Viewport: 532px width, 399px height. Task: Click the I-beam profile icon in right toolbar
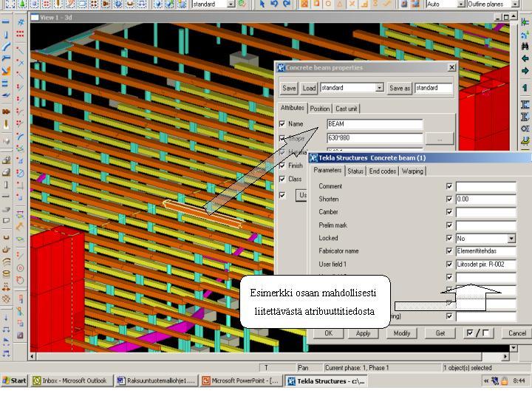[525, 104]
